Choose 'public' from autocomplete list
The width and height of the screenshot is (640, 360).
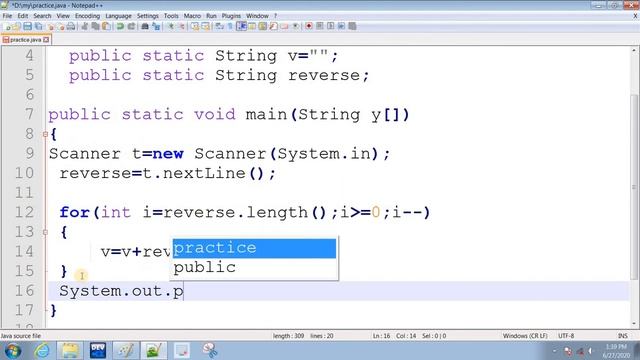pyautogui.click(x=254, y=268)
